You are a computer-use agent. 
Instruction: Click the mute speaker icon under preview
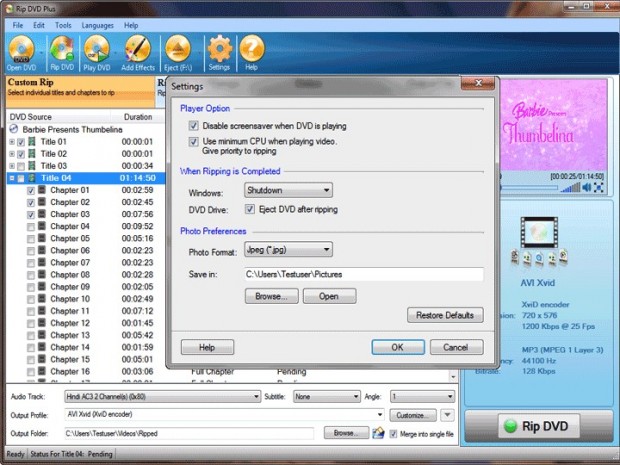(x=587, y=187)
